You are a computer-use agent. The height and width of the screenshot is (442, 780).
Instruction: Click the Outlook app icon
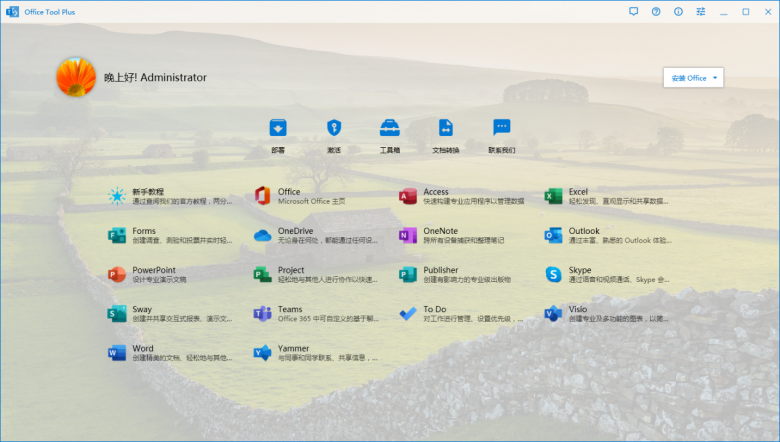(553, 235)
